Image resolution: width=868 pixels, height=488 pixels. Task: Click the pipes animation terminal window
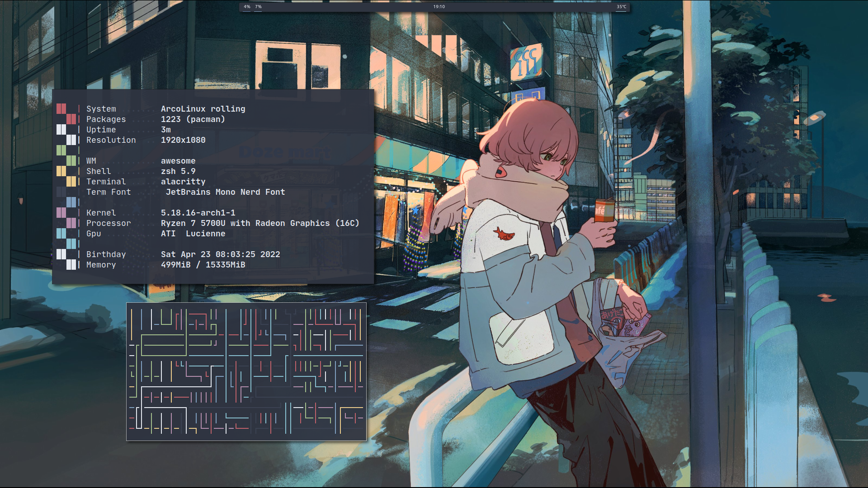246,371
